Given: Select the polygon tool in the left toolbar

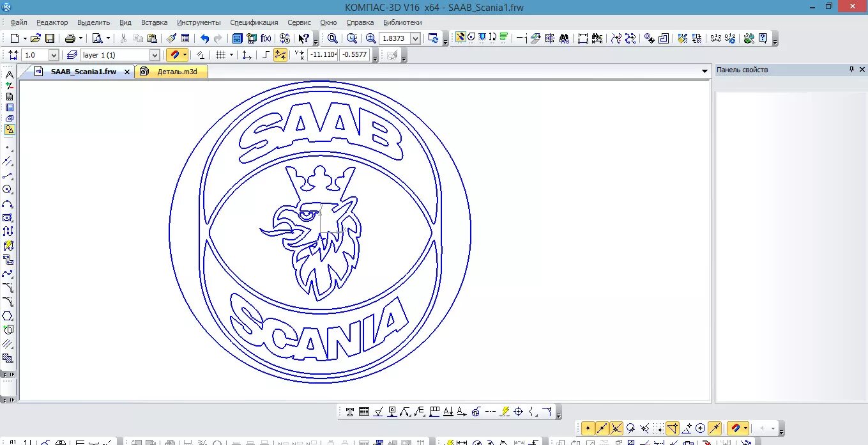Looking at the screenshot, I should (8, 316).
